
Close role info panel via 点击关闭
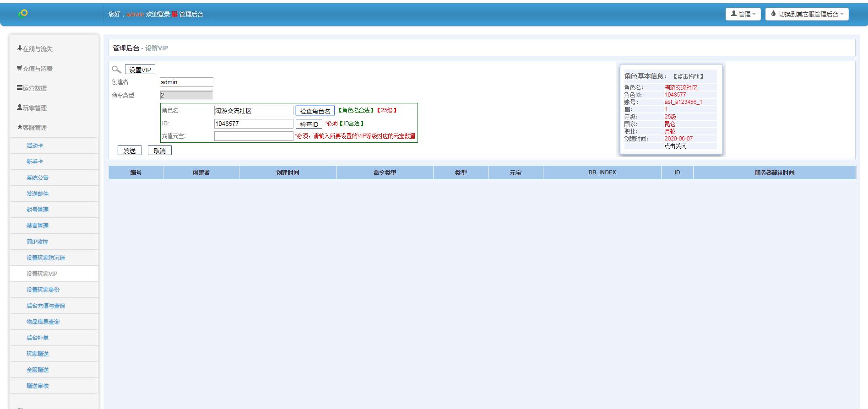point(675,146)
